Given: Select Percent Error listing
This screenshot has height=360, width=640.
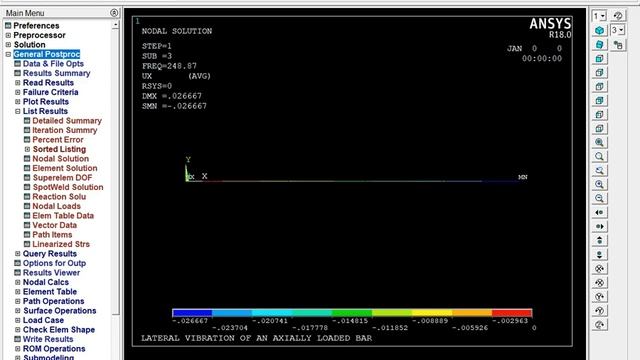Looking at the screenshot, I should coord(58,140).
